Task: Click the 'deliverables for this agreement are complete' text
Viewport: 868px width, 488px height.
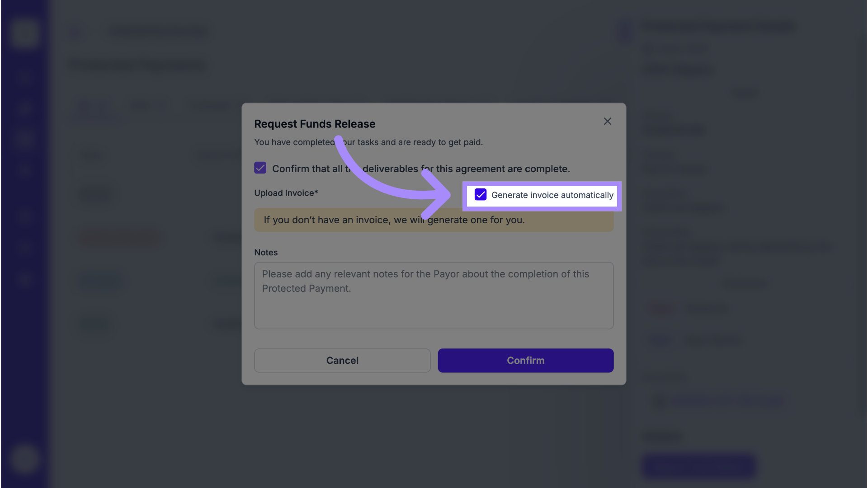Action: coord(466,169)
